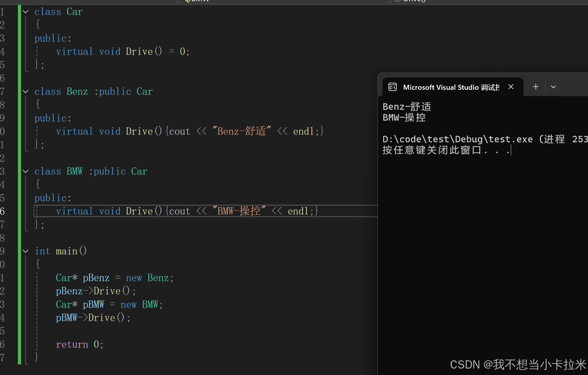This screenshot has width=588, height=375.
Task: Click the Benz-舒适 output line in console
Action: [407, 107]
